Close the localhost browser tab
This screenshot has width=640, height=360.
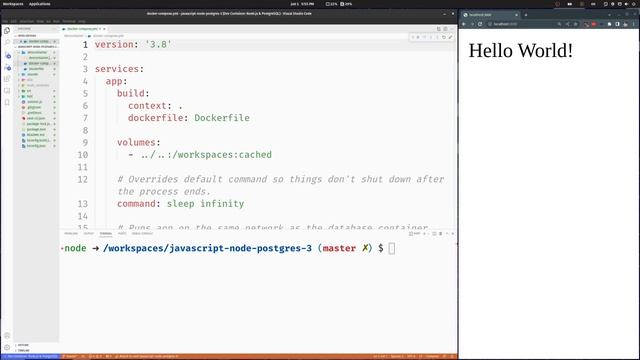[516, 15]
